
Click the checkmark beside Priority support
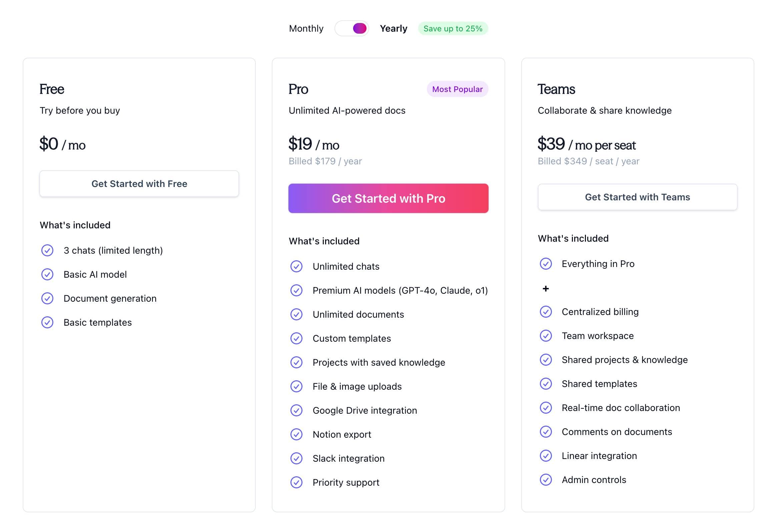[x=296, y=482]
